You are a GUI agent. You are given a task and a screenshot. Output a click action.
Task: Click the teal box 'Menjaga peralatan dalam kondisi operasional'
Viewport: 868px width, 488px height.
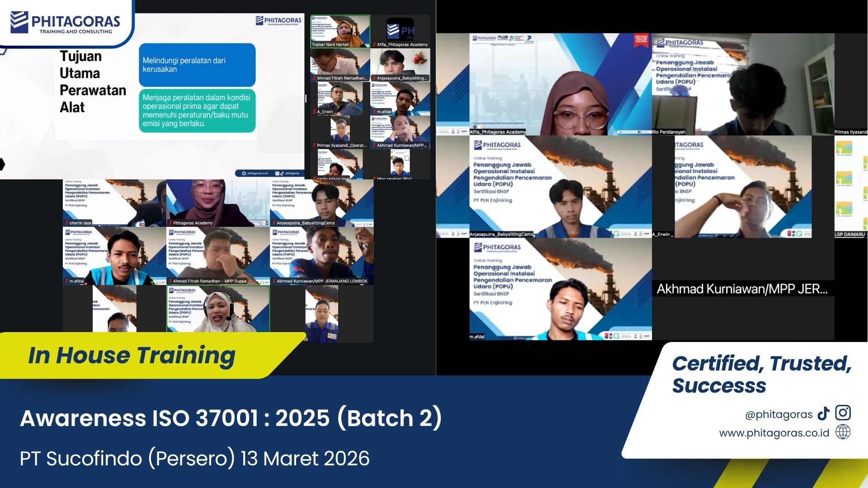pos(197,111)
